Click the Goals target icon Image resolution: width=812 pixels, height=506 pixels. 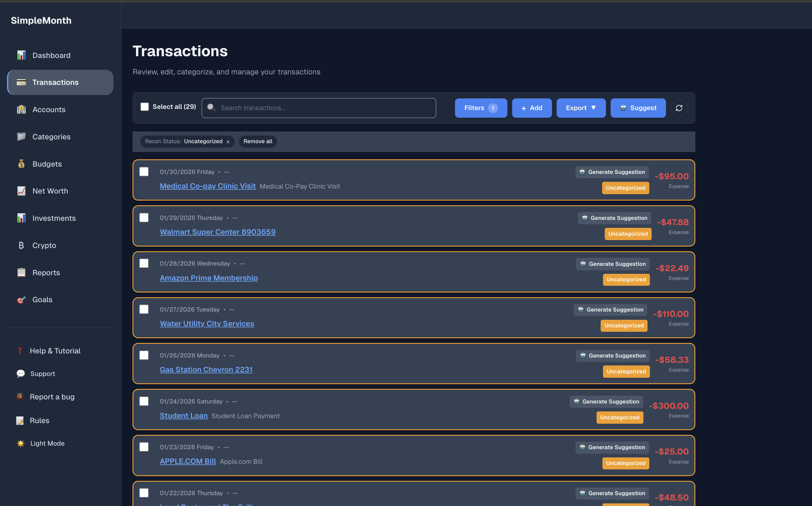(21, 300)
